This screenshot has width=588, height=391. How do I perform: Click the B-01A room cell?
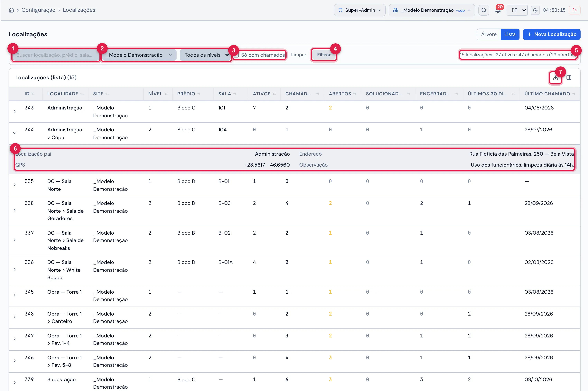point(225,262)
